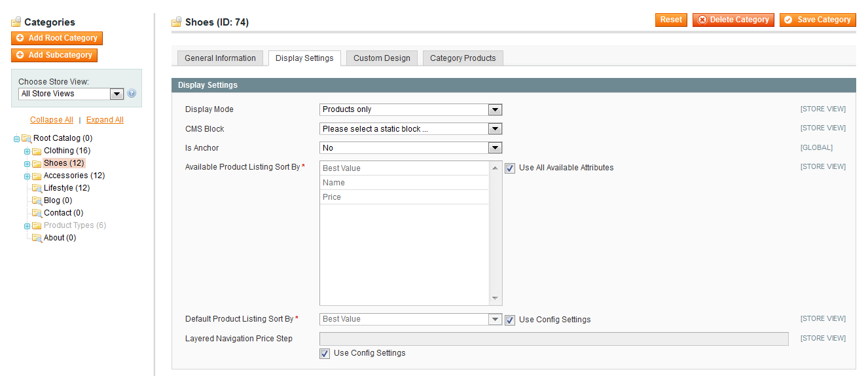The height and width of the screenshot is (376, 868).
Task: Switch to the Custom Design tab
Action: coord(382,58)
